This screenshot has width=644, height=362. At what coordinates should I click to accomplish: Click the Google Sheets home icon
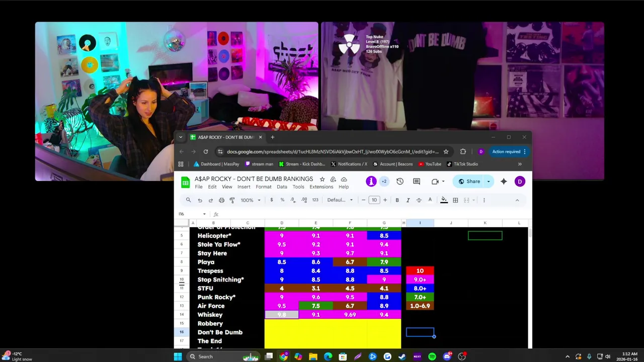pyautogui.click(x=186, y=183)
